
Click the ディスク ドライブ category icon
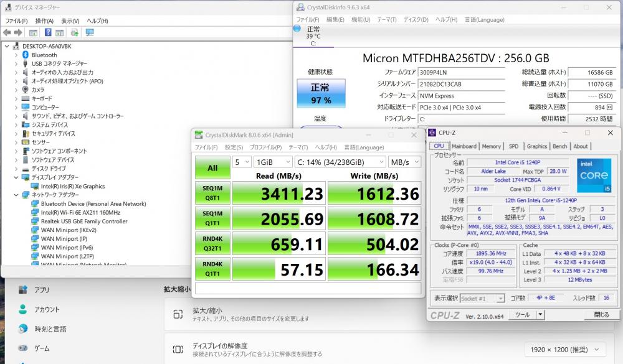point(26,169)
